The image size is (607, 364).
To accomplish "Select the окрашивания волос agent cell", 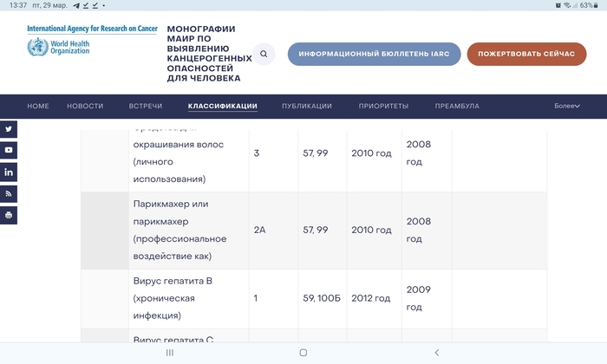I will [189, 160].
